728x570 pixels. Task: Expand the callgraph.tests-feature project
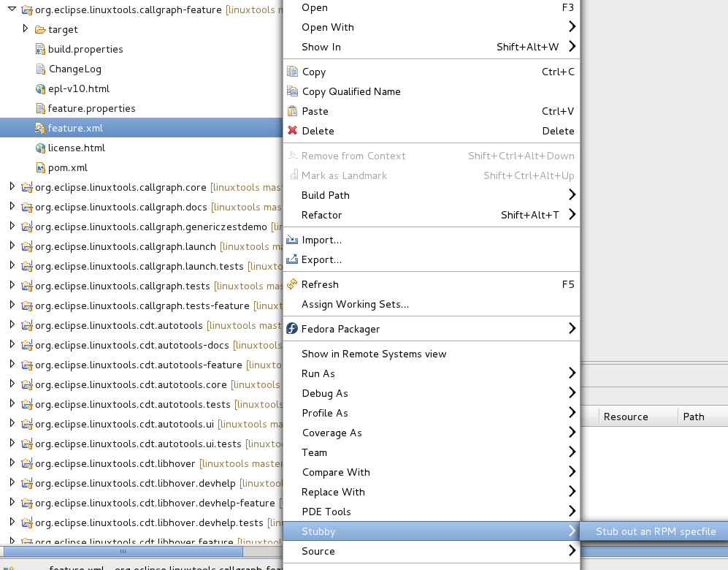pos(12,305)
